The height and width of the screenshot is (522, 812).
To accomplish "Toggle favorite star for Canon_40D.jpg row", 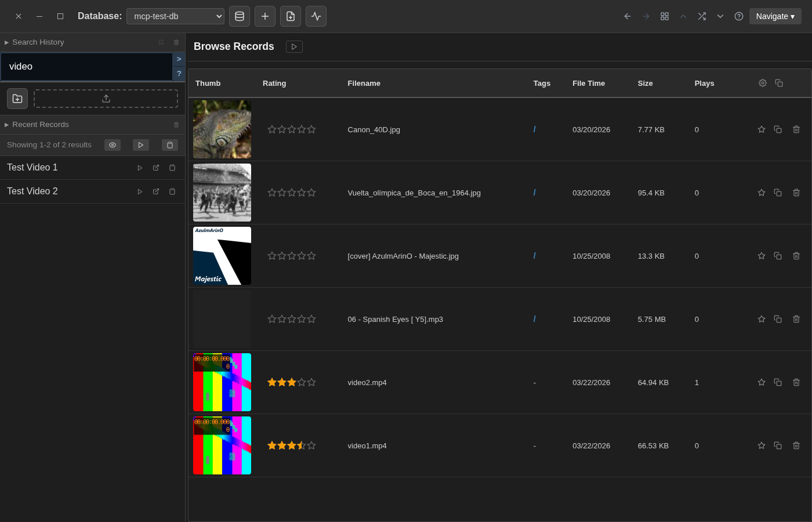I will pyautogui.click(x=762, y=129).
